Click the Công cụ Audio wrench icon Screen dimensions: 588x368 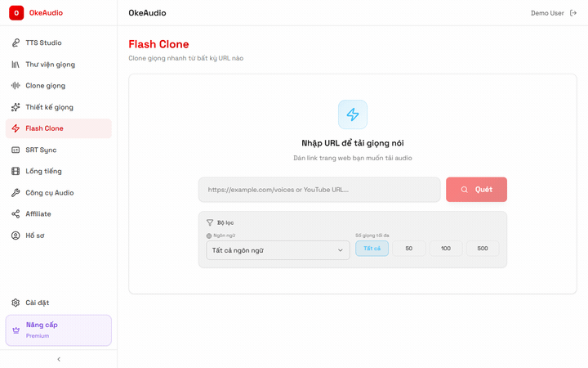(16, 192)
